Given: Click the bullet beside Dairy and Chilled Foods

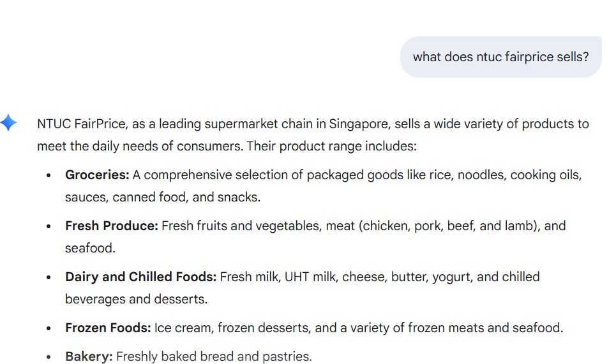Looking at the screenshot, I should click(49, 277).
